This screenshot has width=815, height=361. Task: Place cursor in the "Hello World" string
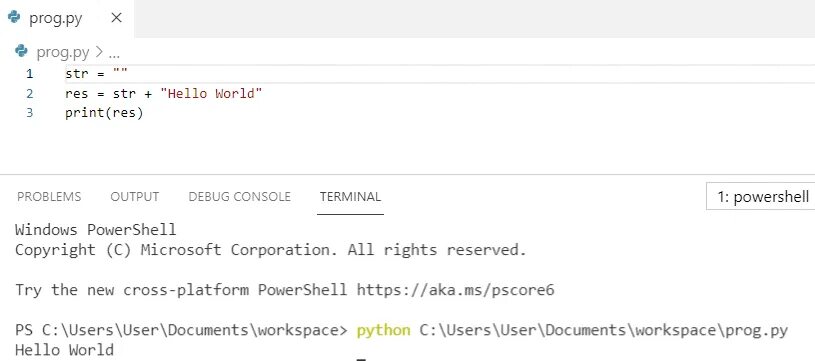click(211, 94)
